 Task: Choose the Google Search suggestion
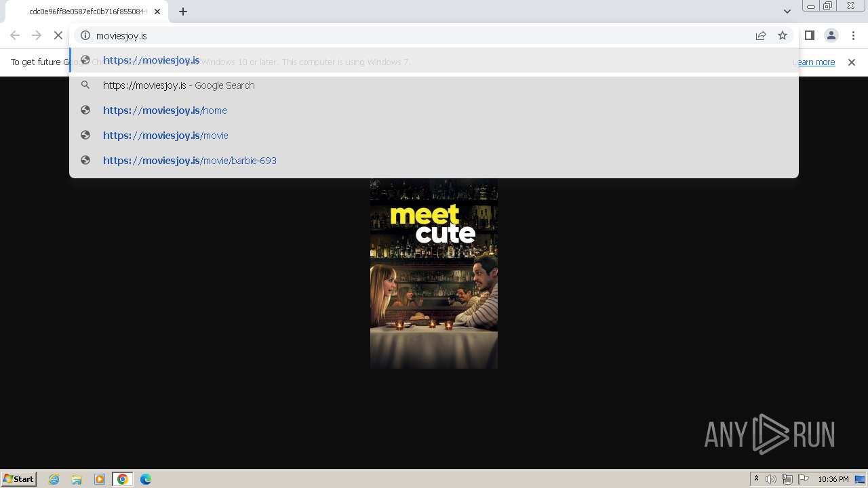434,85
